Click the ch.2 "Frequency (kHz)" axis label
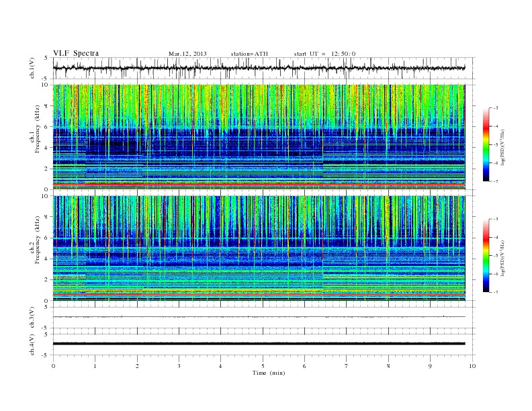Image resolution: width=532 pixels, height=411 pixels. click(x=37, y=240)
